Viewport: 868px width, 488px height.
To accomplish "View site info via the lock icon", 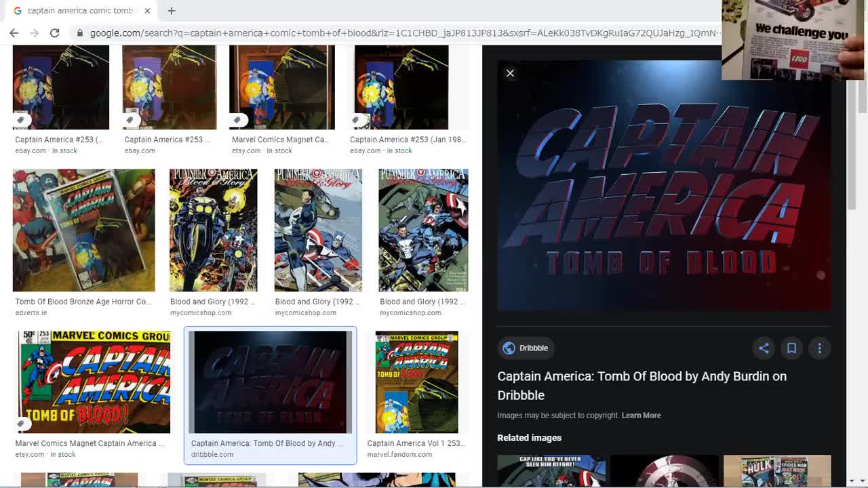I will (80, 33).
